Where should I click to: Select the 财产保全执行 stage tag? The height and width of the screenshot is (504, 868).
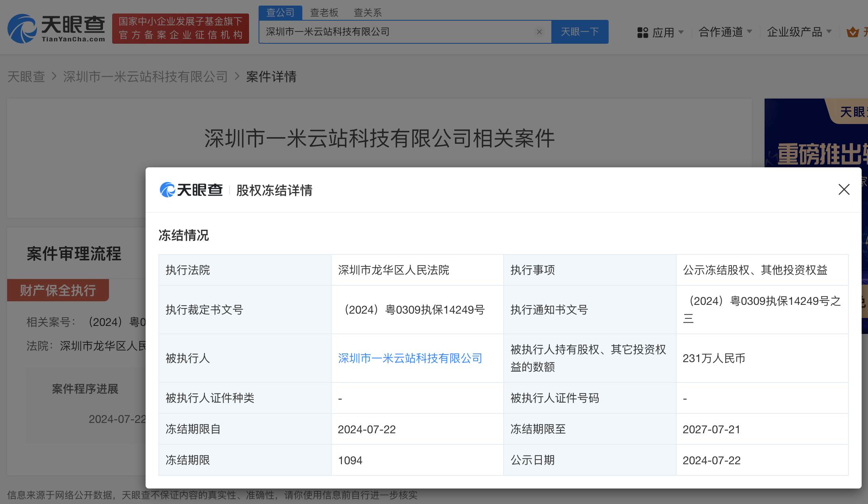[x=58, y=290]
